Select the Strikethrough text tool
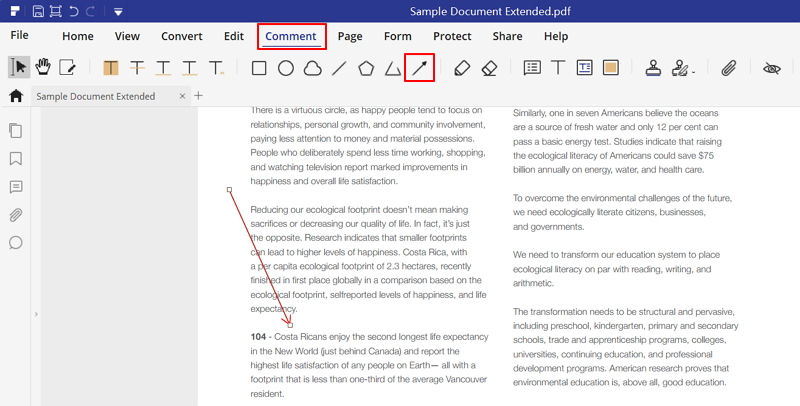Image resolution: width=800 pixels, height=406 pixels. (x=137, y=68)
